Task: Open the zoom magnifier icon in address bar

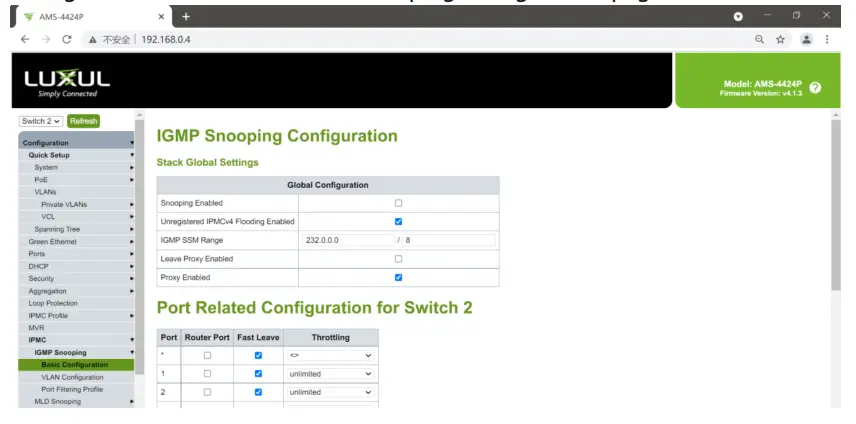Action: [x=759, y=39]
